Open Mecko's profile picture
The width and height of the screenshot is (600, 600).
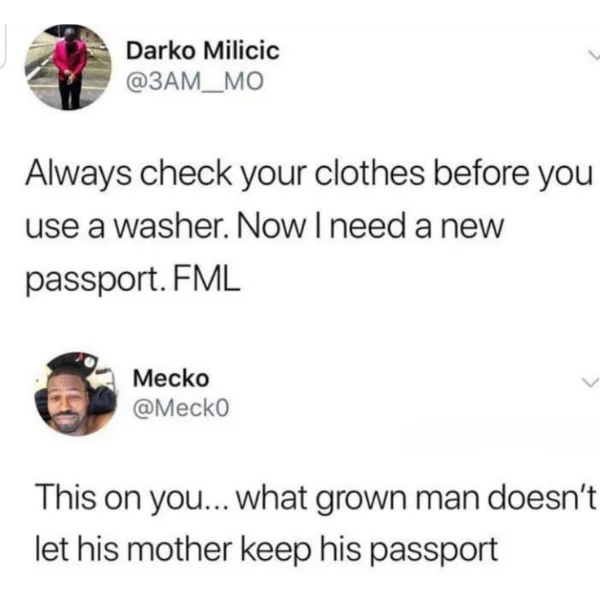pos(76,394)
